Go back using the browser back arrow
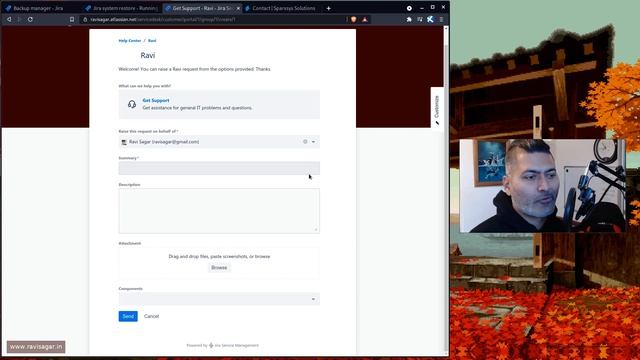This screenshot has width=640, height=360. tap(9, 19)
